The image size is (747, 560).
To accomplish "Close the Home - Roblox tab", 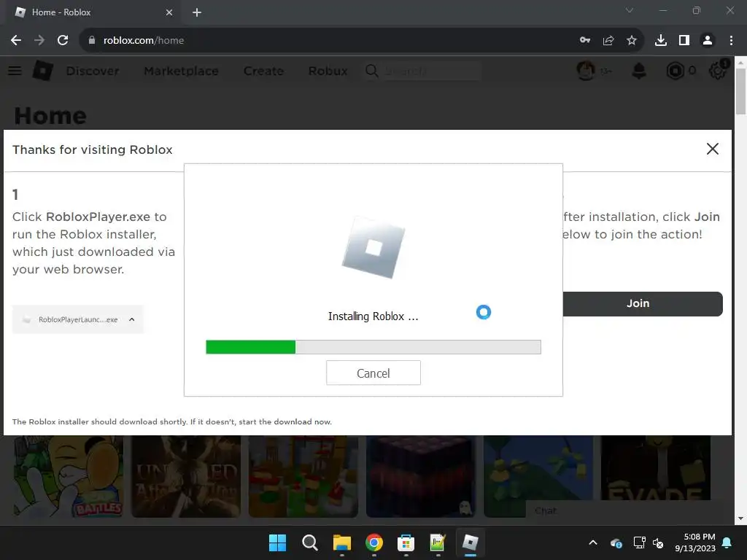I will click(x=169, y=12).
